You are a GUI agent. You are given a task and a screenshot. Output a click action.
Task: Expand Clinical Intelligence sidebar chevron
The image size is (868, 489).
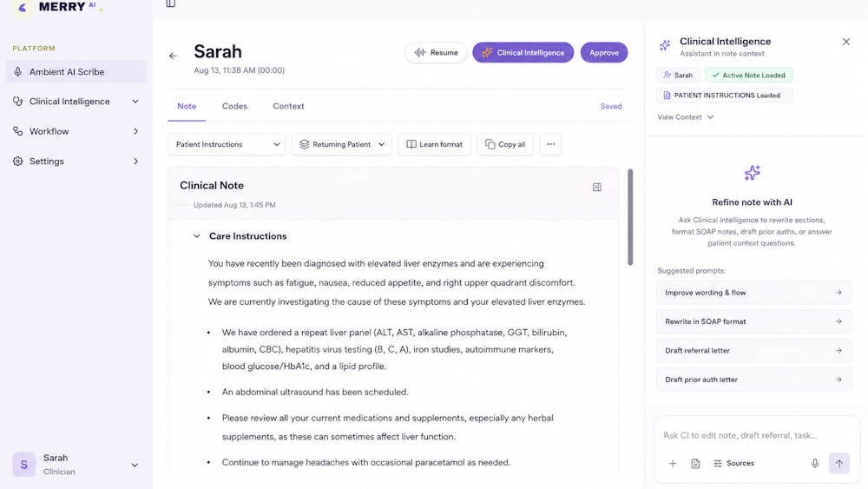click(135, 102)
